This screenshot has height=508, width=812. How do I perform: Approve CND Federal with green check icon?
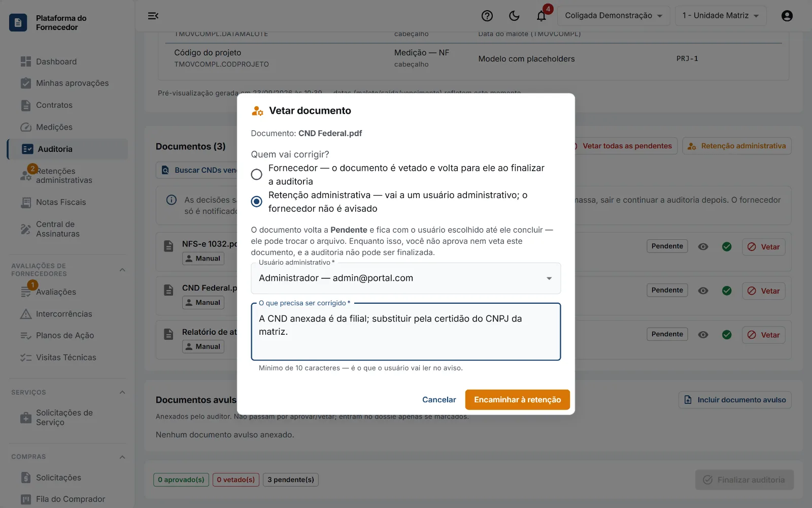tap(727, 291)
